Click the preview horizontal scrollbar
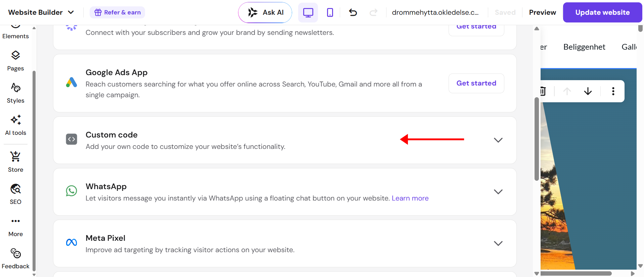644x277 pixels. click(x=576, y=273)
